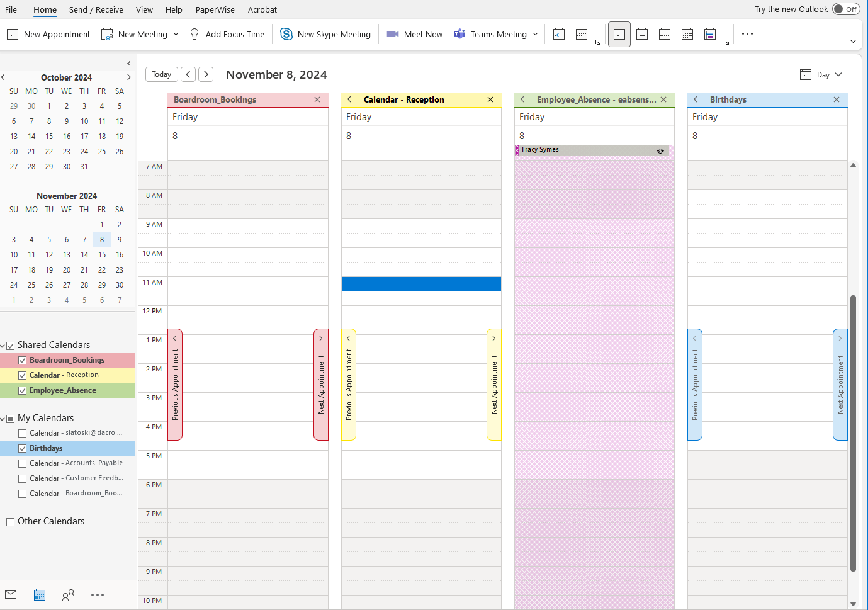Click Previous Appointment in Boardroom_Bookings column
Screen dimensions: 868x610
175,384
